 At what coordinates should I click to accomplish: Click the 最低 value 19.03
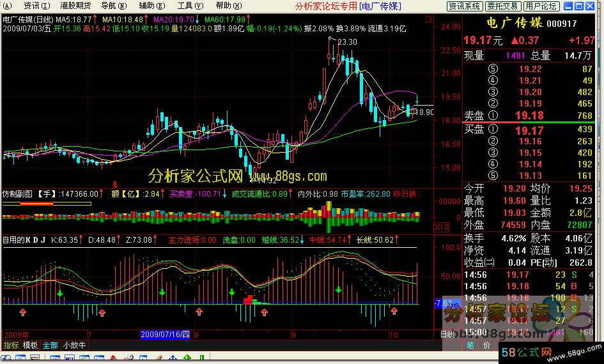pyautogui.click(x=515, y=213)
